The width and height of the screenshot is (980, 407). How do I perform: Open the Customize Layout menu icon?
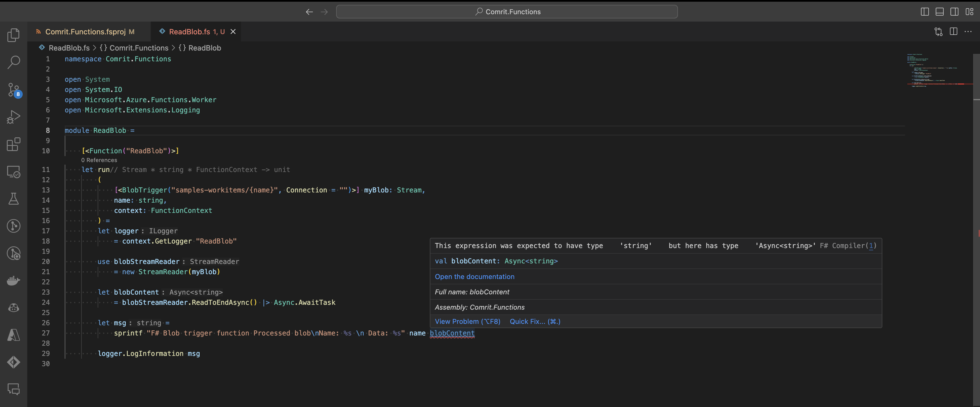point(969,12)
